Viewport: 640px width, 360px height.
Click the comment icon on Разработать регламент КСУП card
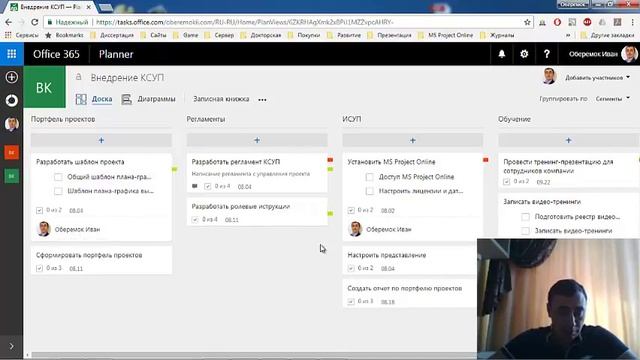point(195,186)
